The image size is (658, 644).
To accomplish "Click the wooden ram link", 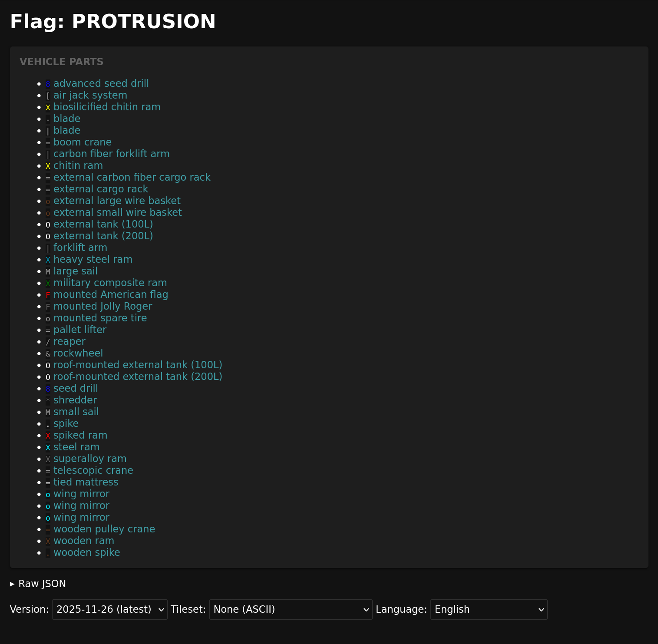I will [x=84, y=541].
